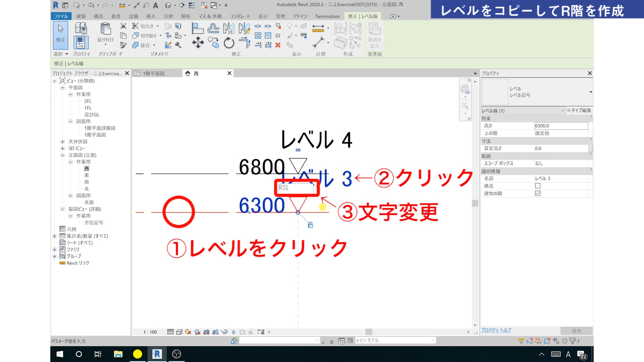Toggle the level end bubble checkbox near 6300
Image resolution: width=644 pixels, height=362 pixels.
[426, 213]
